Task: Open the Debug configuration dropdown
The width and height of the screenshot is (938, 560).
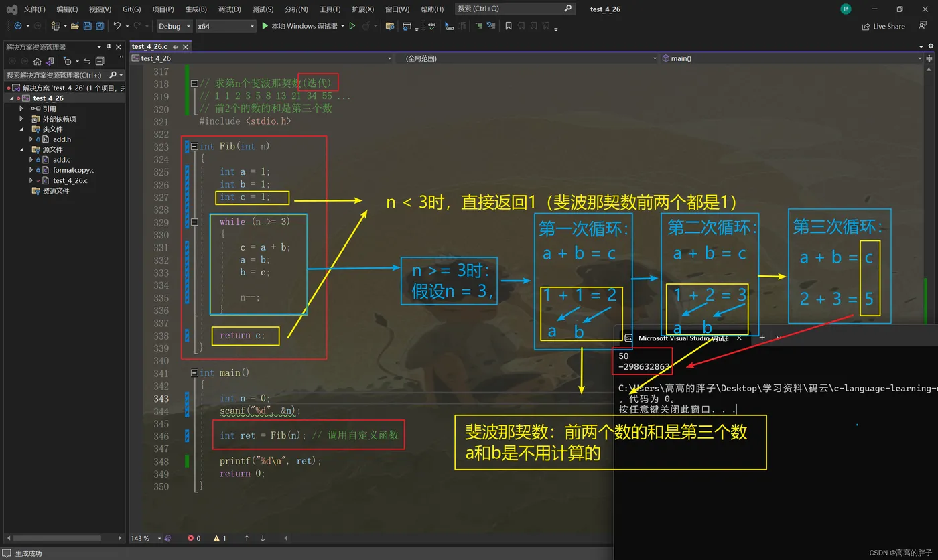Action: coord(174,26)
